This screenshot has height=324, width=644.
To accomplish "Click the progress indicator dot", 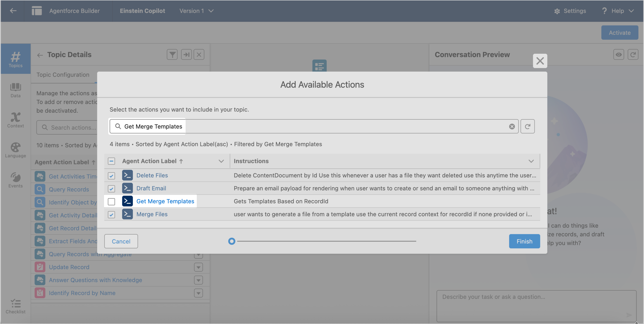I will (x=231, y=241).
